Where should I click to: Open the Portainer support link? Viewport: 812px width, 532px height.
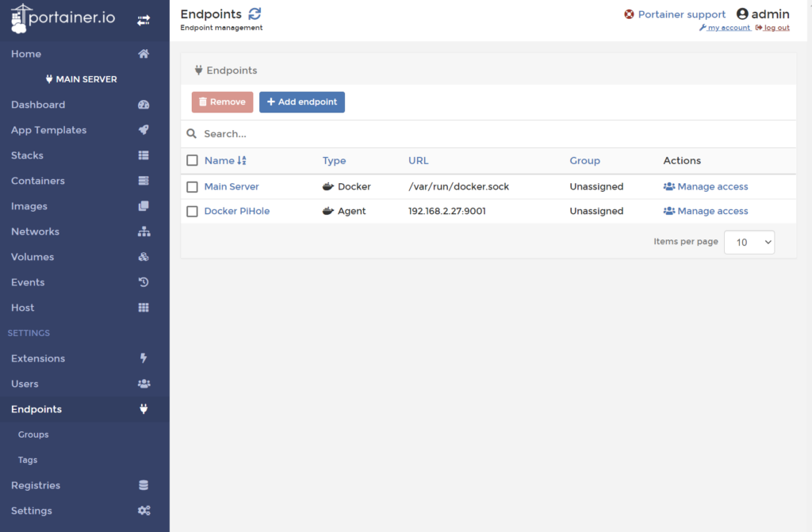click(681, 14)
